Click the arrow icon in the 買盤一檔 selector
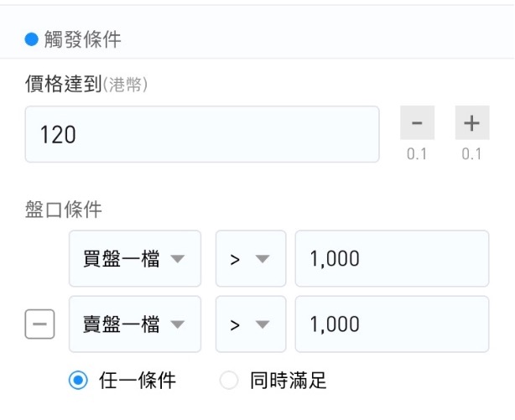 177,259
